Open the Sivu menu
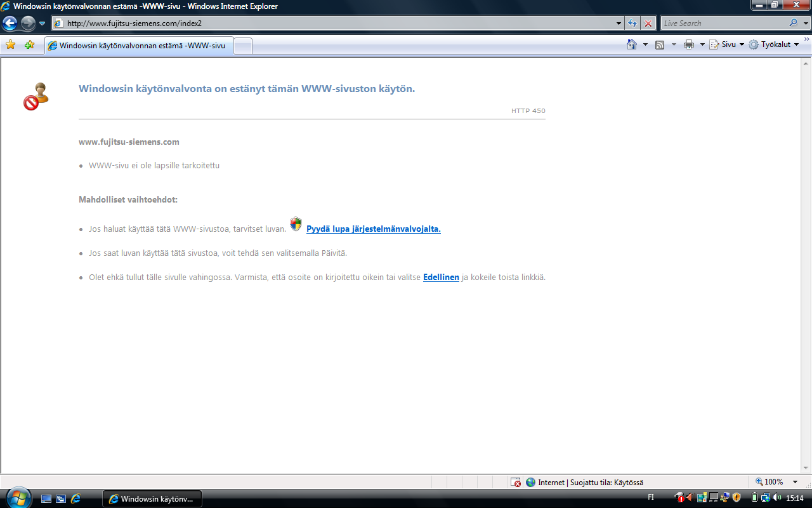Viewport: 812px width, 508px height. (x=727, y=44)
